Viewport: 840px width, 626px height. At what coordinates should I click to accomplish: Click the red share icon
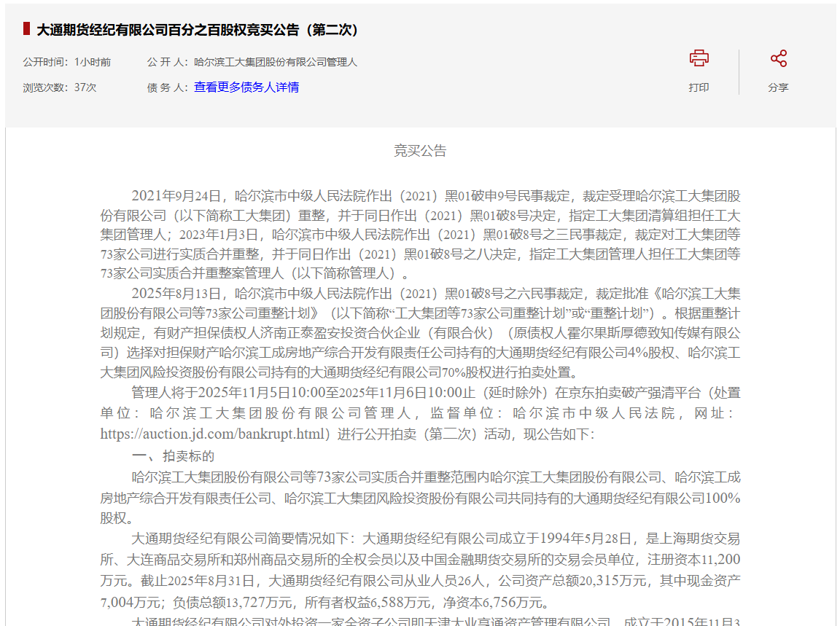(779, 58)
